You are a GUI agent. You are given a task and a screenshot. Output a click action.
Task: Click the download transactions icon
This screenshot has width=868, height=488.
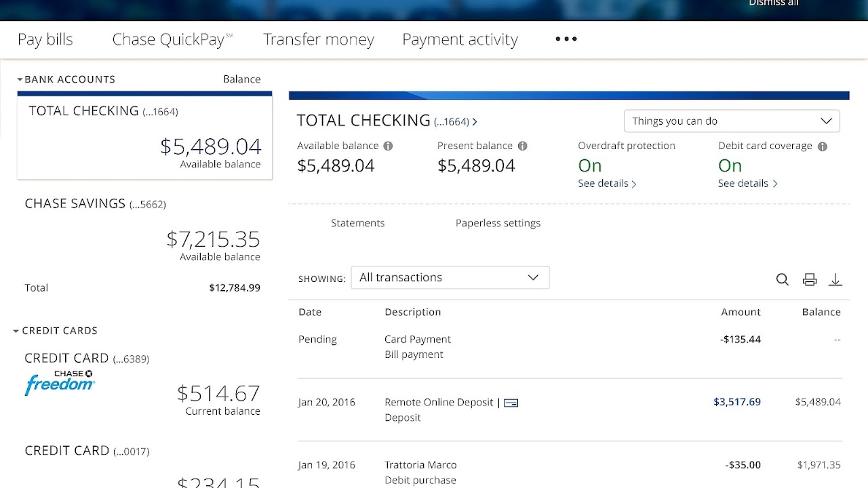pos(835,279)
